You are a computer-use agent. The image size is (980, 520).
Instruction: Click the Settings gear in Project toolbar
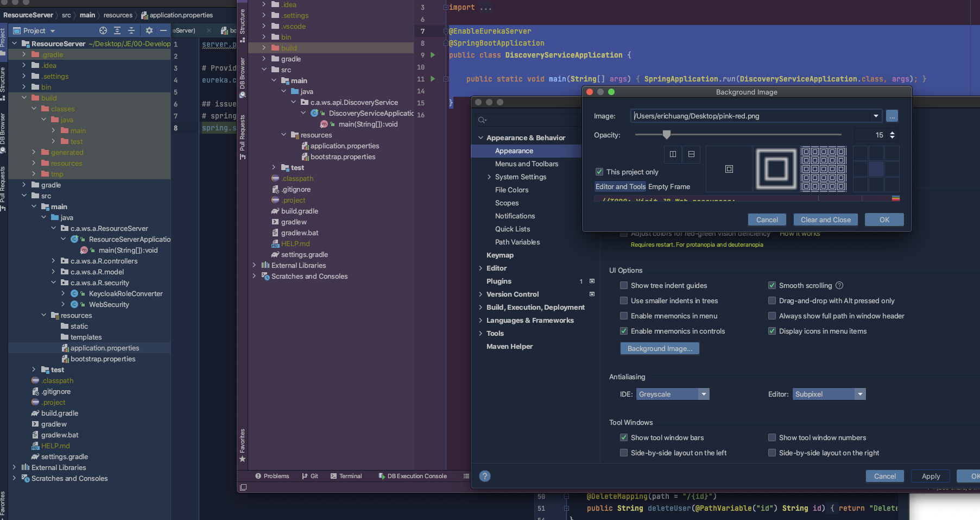(149, 30)
